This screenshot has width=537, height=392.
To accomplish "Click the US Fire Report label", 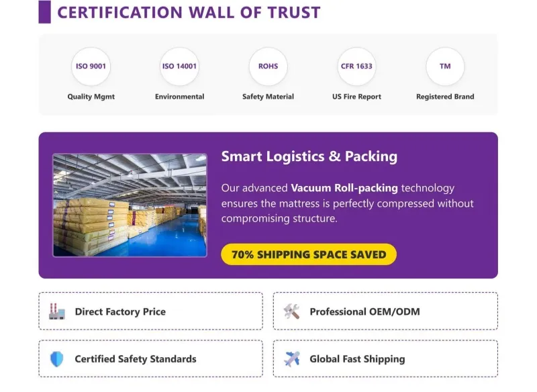I will [356, 97].
